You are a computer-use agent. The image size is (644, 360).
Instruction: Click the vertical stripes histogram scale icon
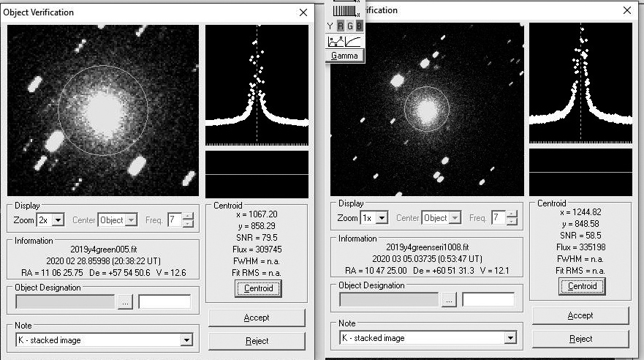tap(344, 10)
